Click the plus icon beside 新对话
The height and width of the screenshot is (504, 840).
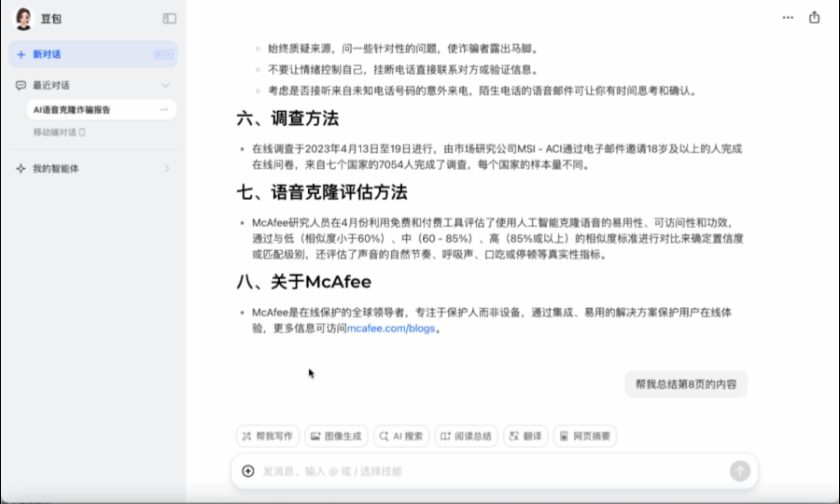coord(21,54)
